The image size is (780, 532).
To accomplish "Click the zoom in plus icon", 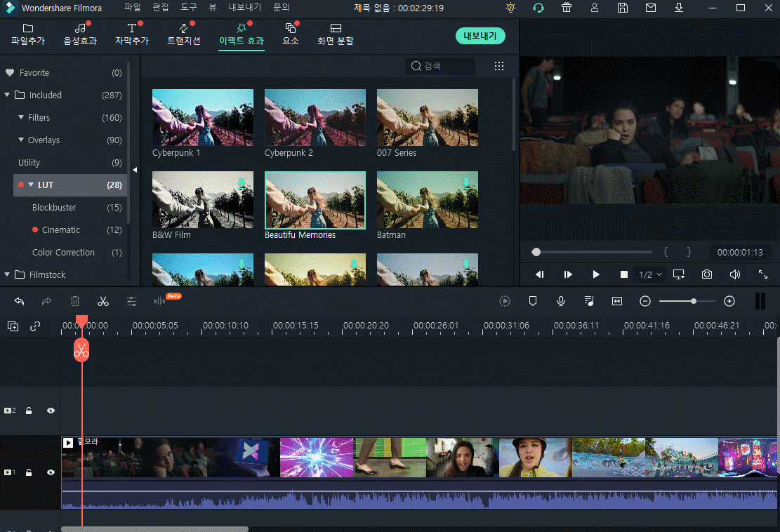I will point(729,301).
